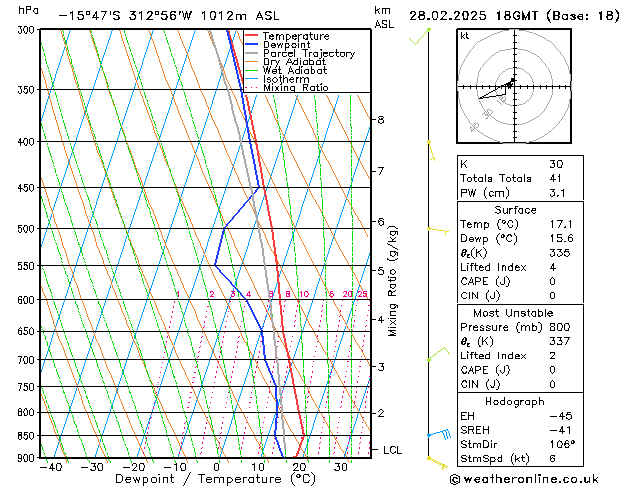Click the '-40' temperature axis label
Screen dimensions: 629x486
point(51,467)
